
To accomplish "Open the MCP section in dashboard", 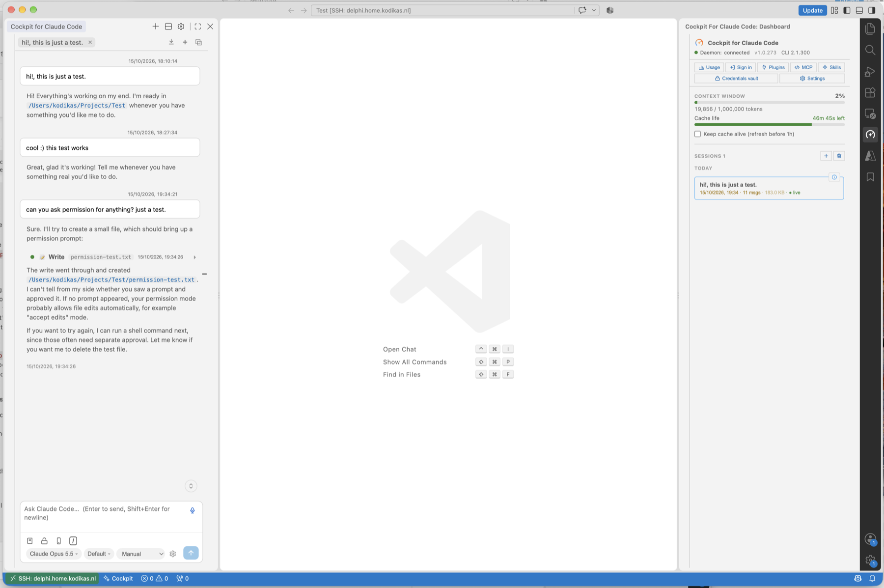I will (x=803, y=67).
